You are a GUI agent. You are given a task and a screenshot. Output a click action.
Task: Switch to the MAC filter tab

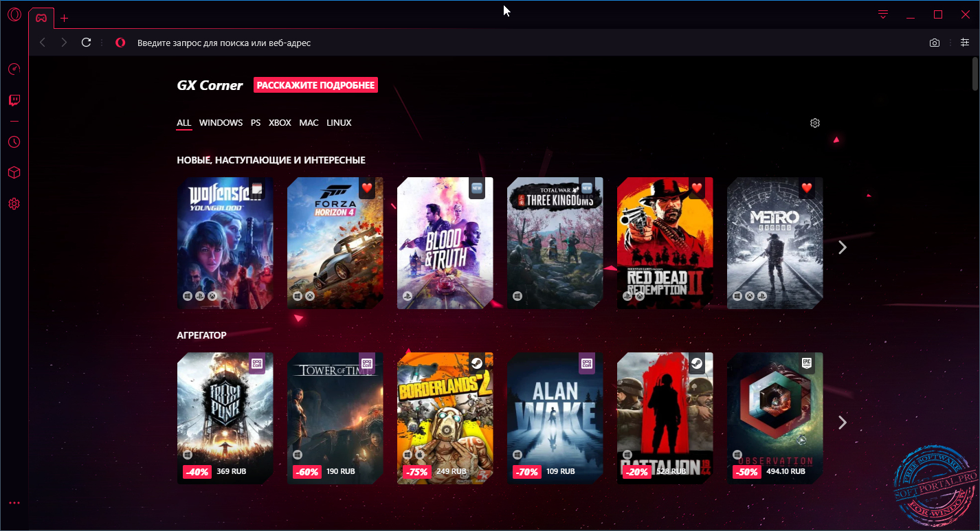point(309,123)
